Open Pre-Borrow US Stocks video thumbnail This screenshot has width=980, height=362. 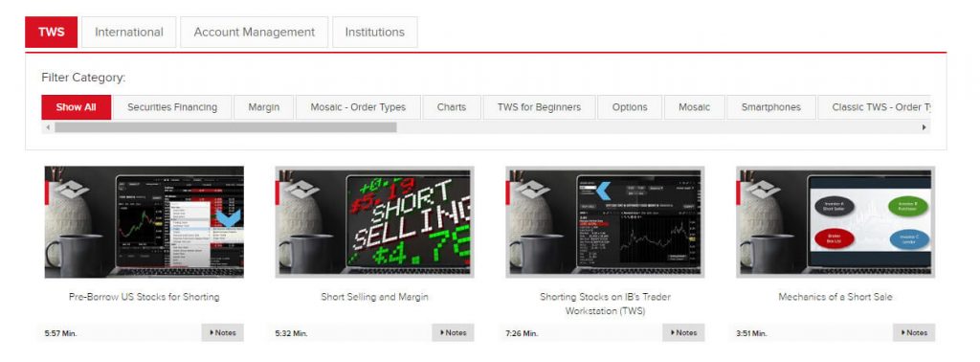point(145,222)
